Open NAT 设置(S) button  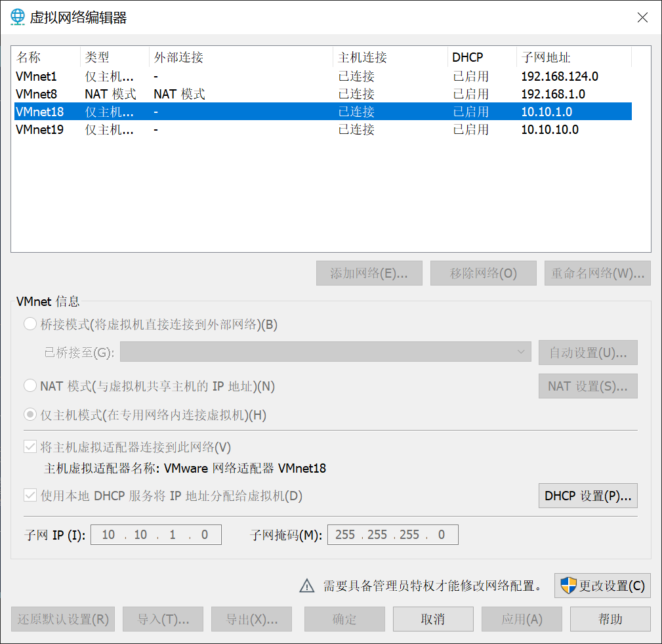point(588,386)
